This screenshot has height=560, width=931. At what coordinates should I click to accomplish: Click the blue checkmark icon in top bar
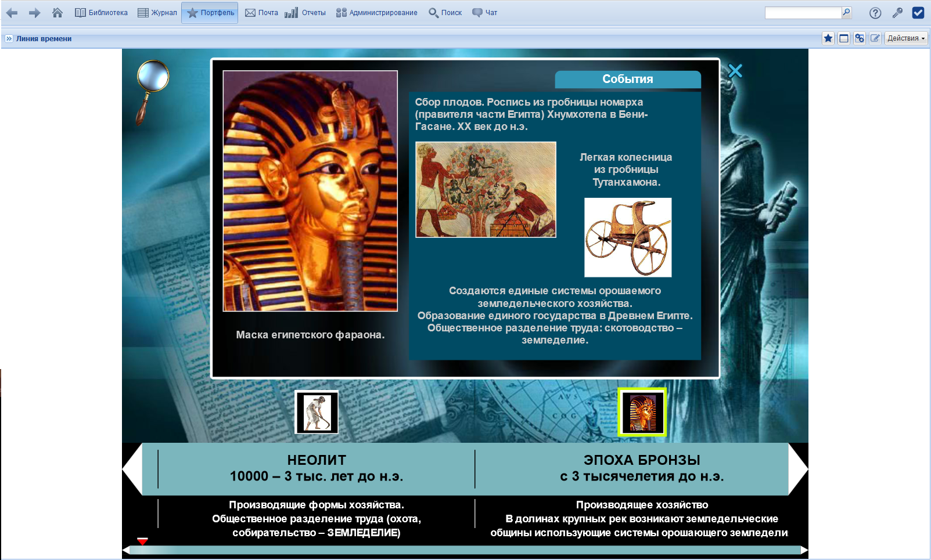(x=918, y=13)
